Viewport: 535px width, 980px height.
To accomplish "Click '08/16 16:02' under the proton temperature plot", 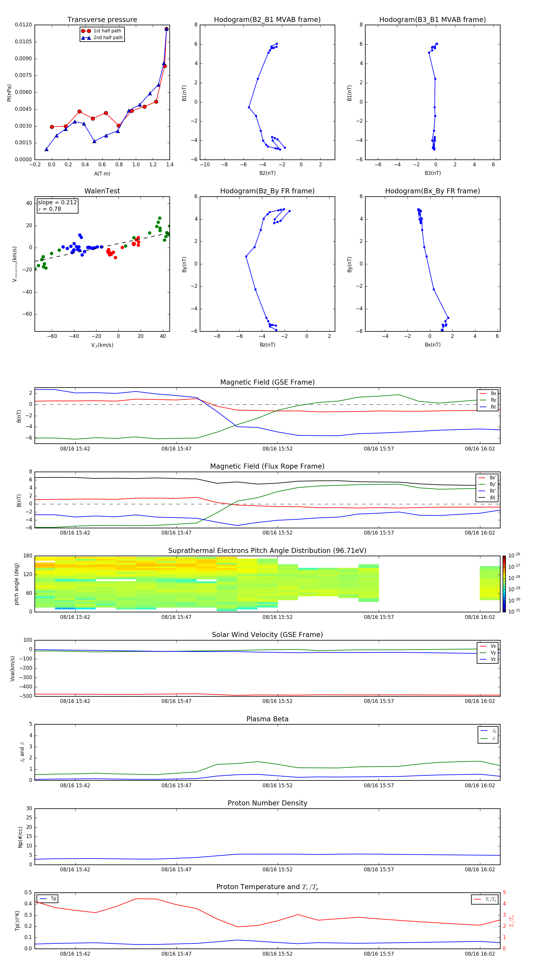I will [480, 954].
